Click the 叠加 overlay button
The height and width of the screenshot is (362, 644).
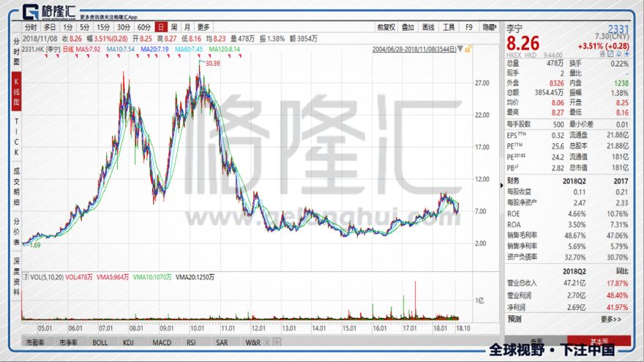(408, 27)
